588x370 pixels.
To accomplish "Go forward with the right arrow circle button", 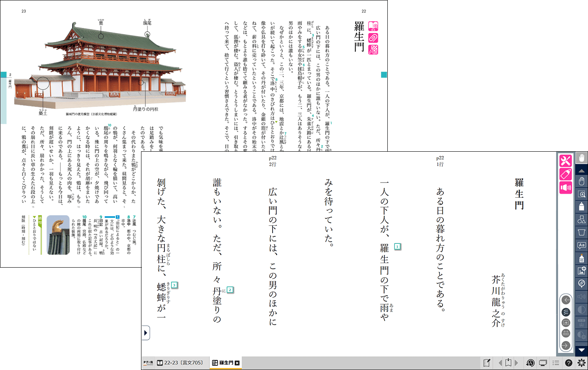I will (566, 345).
